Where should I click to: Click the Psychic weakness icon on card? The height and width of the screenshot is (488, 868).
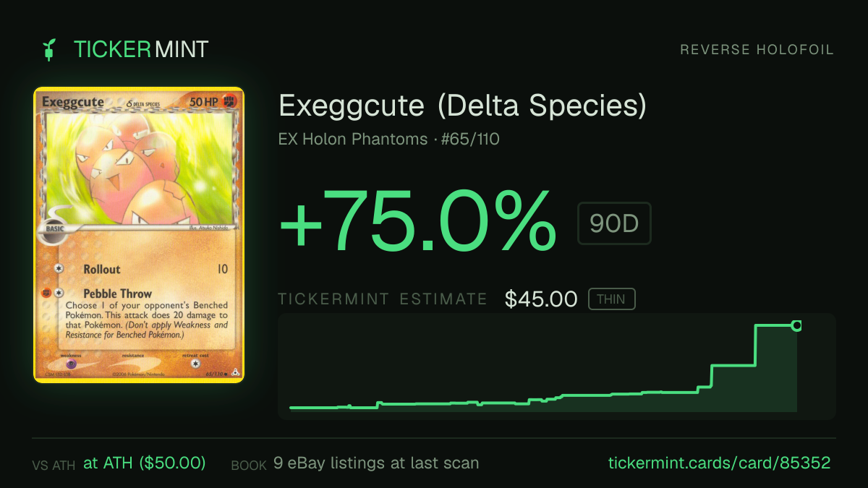[x=72, y=364]
